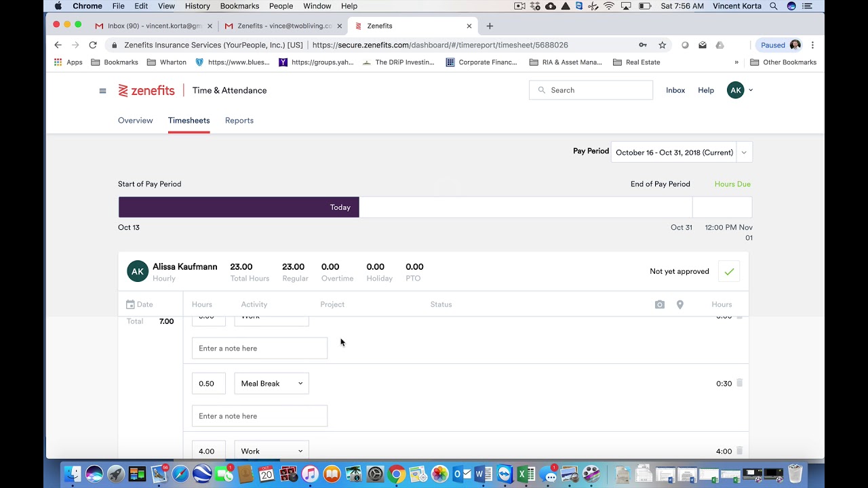Switch to the Overview tab
The image size is (868, 488).
tap(136, 121)
